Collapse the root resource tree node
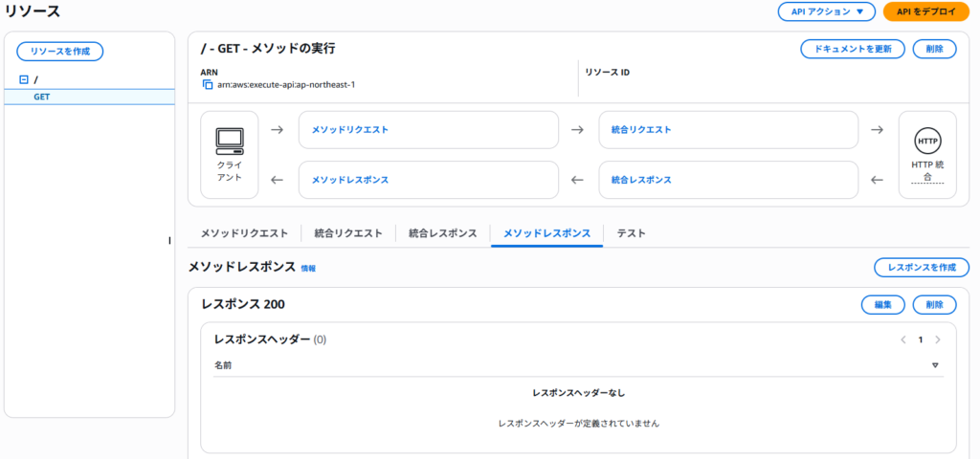 point(24,79)
